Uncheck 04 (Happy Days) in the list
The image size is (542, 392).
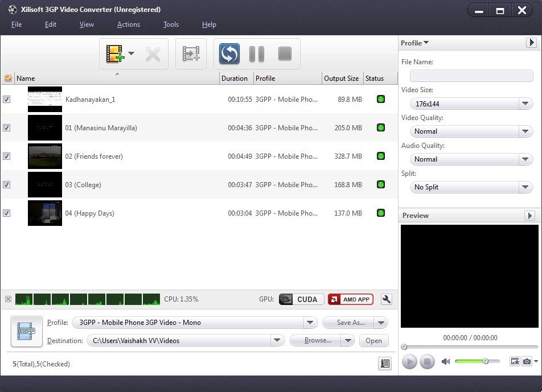click(6, 213)
